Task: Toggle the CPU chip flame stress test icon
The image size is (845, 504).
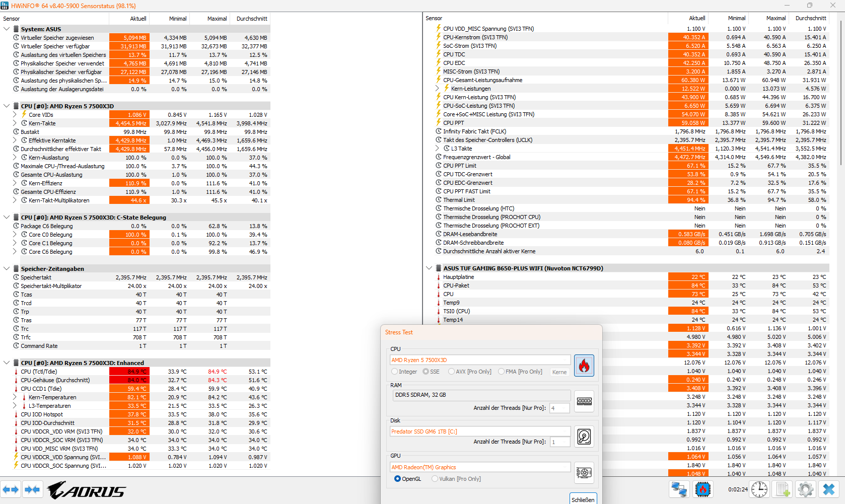Action: [x=703, y=489]
